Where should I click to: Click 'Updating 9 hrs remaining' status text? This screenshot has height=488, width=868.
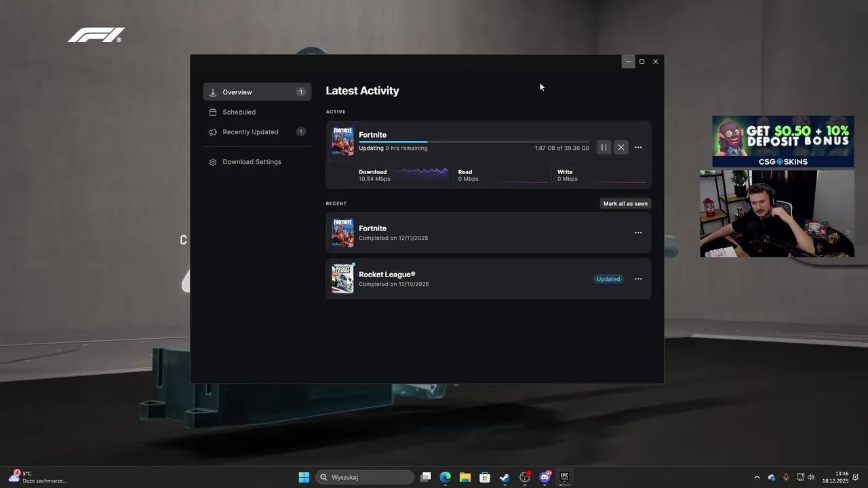[393, 148]
